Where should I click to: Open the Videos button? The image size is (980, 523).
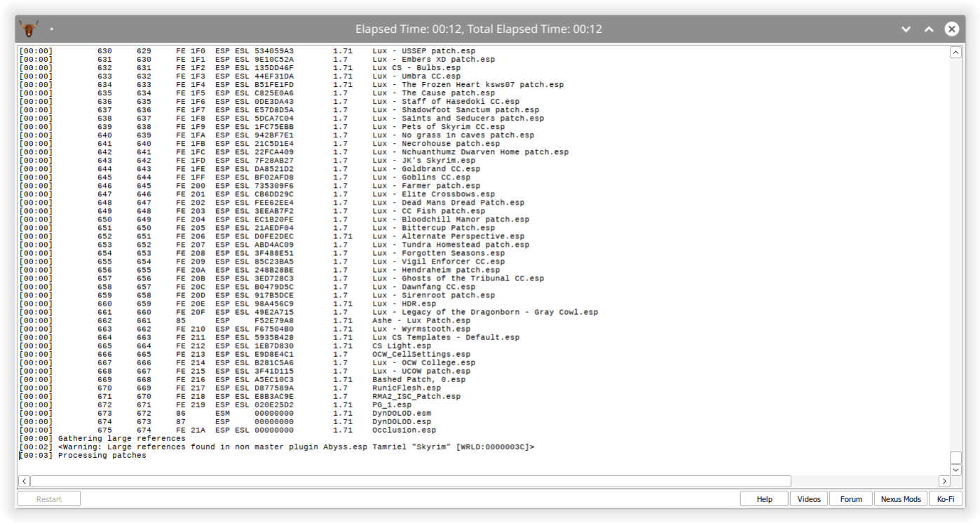tap(808, 499)
